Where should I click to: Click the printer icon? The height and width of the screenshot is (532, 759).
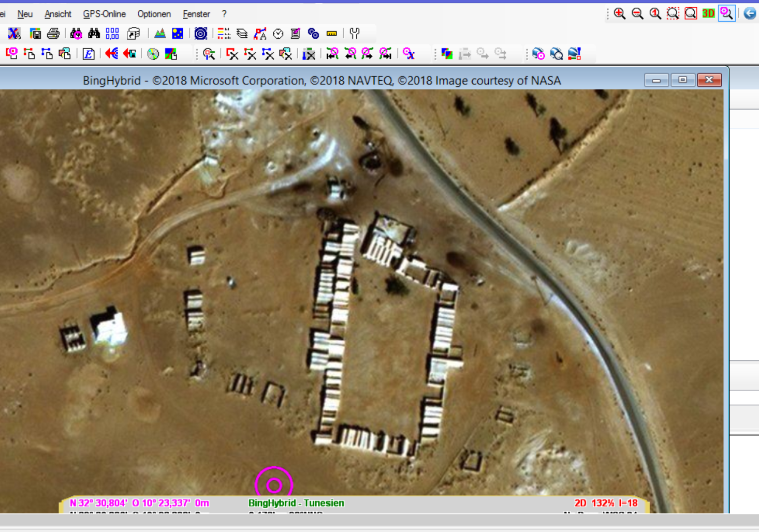(x=53, y=34)
